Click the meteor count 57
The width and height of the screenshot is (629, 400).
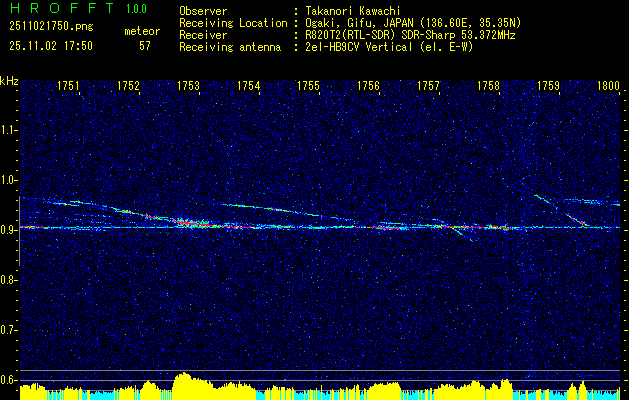145,46
